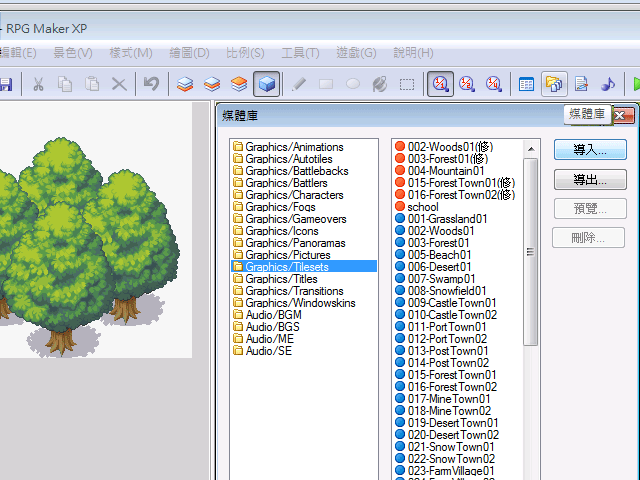The width and height of the screenshot is (640, 480).
Task: Set map zoom to 1/4 scale
Action: point(493,84)
